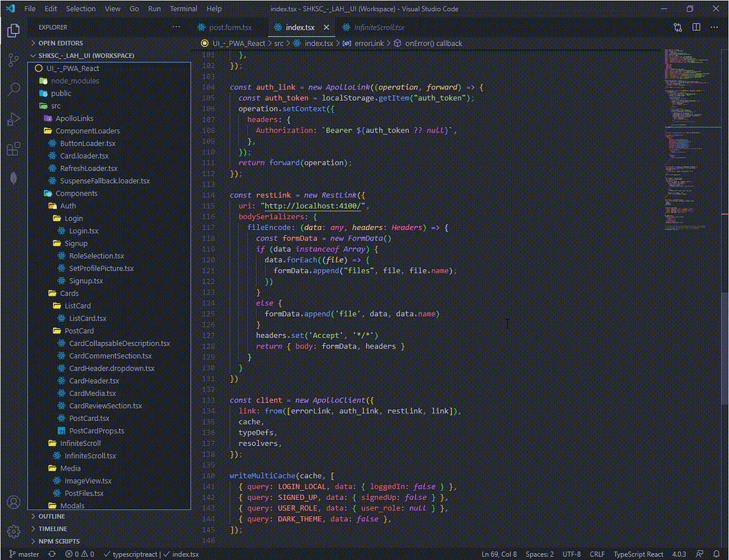
Task: Expand the NPM SCRIPTS section
Action: [x=58, y=541]
